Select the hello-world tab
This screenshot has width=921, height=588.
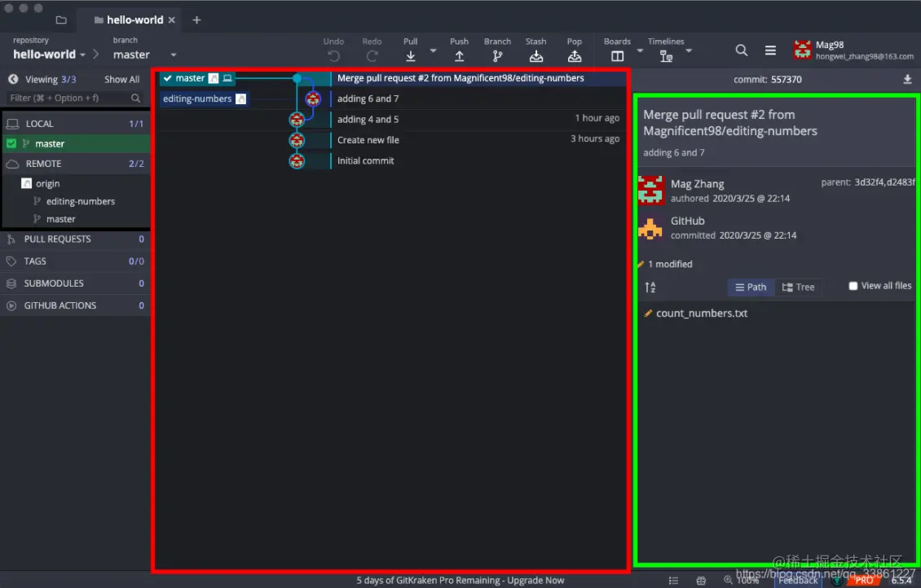click(129, 20)
